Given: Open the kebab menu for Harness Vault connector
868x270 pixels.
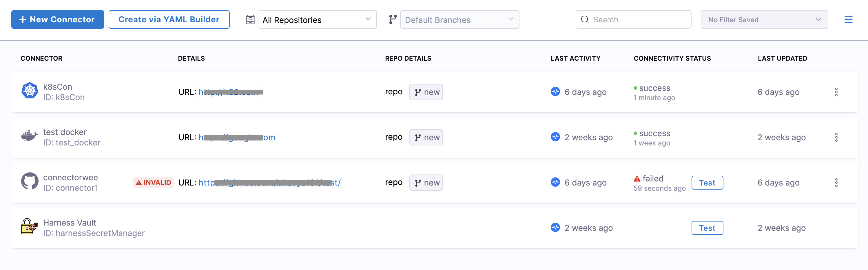Looking at the screenshot, I should (837, 228).
